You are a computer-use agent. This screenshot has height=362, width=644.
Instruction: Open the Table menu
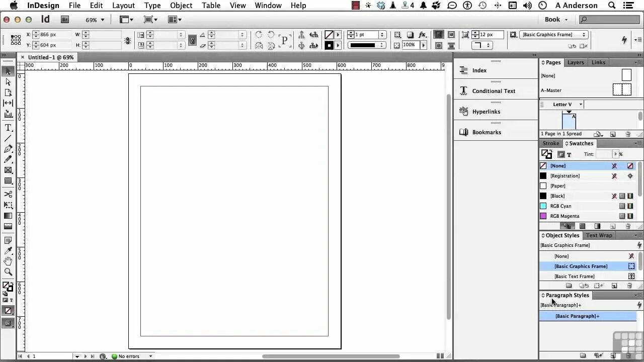click(x=211, y=6)
